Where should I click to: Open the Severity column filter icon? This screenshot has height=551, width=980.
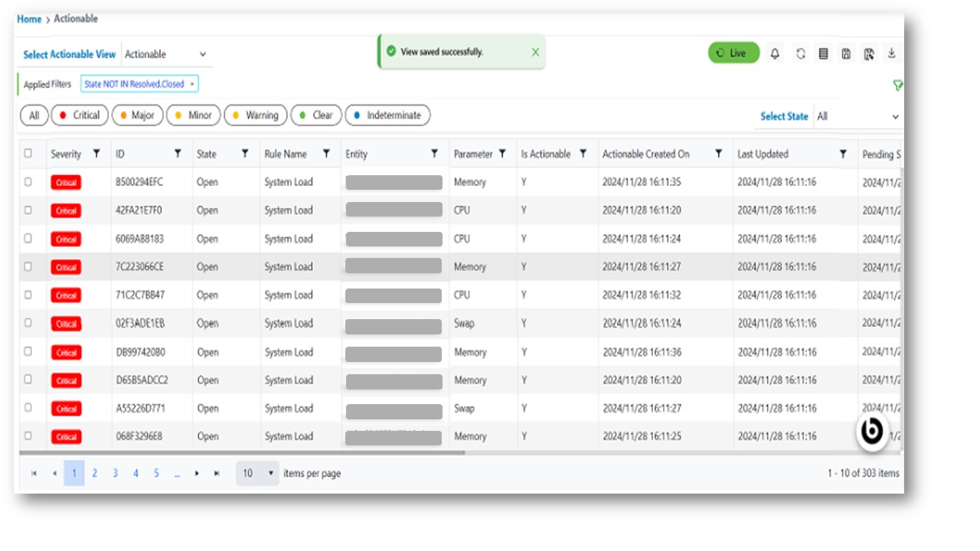(x=96, y=154)
